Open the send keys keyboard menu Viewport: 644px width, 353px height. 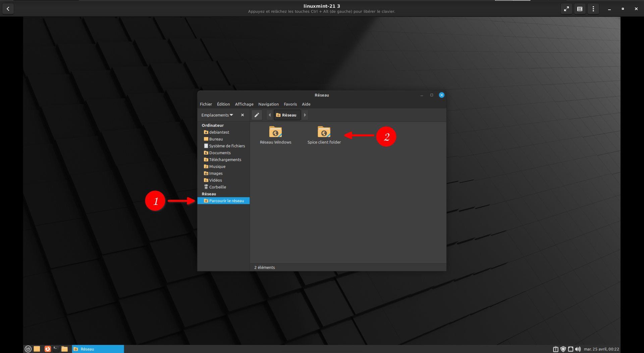point(580,9)
